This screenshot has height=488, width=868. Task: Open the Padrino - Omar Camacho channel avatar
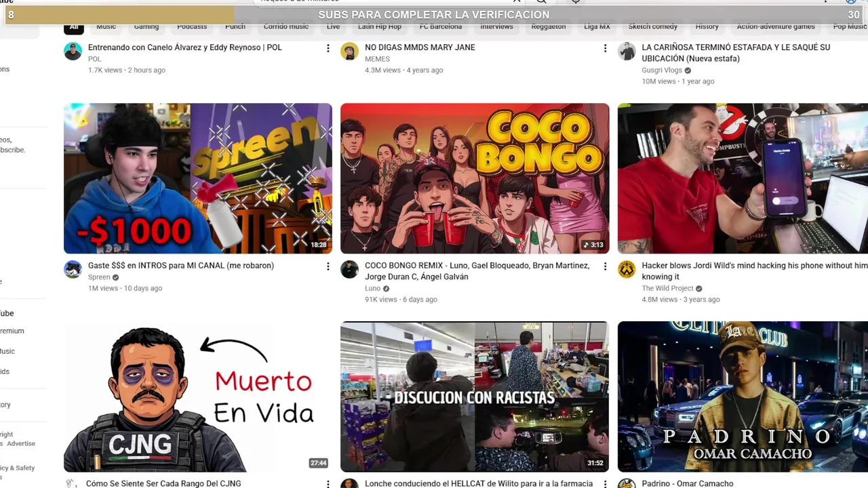click(x=627, y=484)
